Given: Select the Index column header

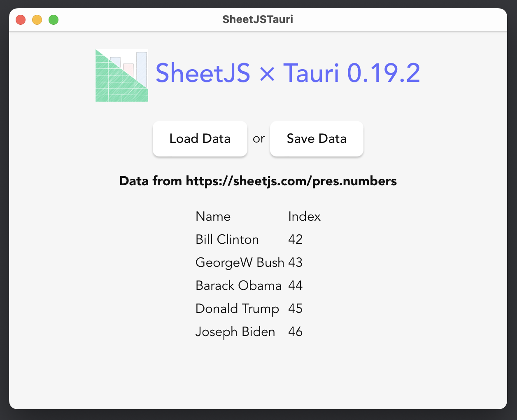Looking at the screenshot, I should click(304, 217).
